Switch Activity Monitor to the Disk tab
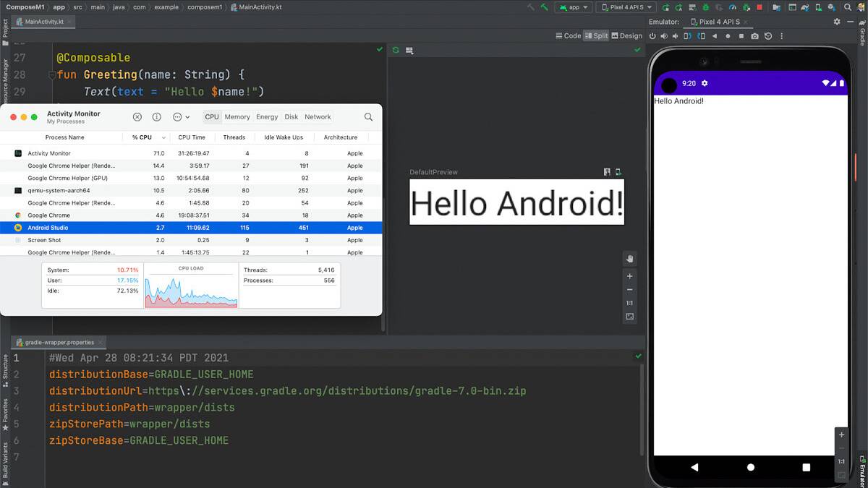The height and width of the screenshot is (488, 868). [292, 117]
